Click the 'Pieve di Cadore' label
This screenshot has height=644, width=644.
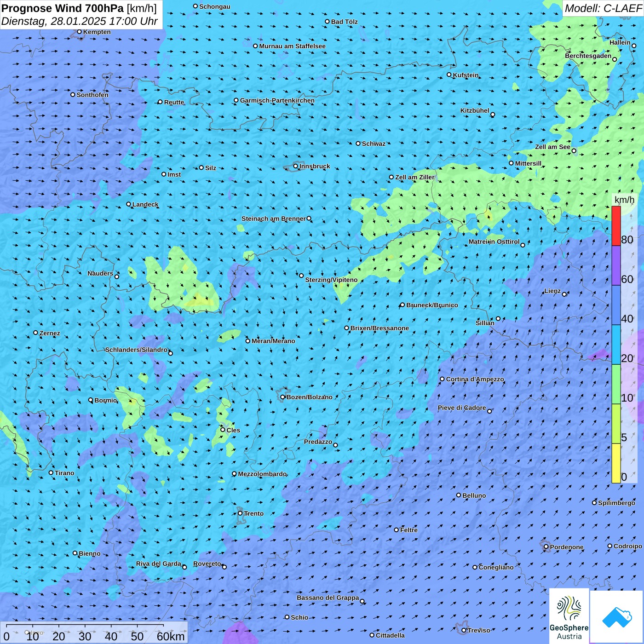[x=462, y=408]
